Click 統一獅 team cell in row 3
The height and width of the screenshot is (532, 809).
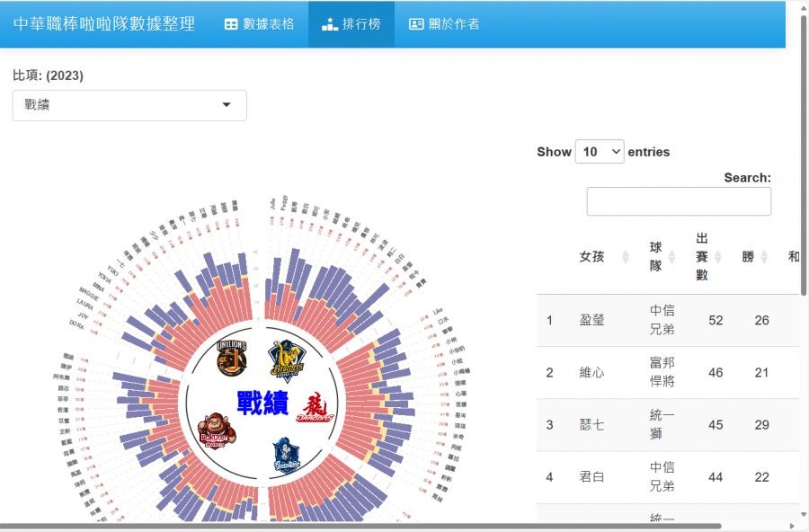click(x=662, y=424)
